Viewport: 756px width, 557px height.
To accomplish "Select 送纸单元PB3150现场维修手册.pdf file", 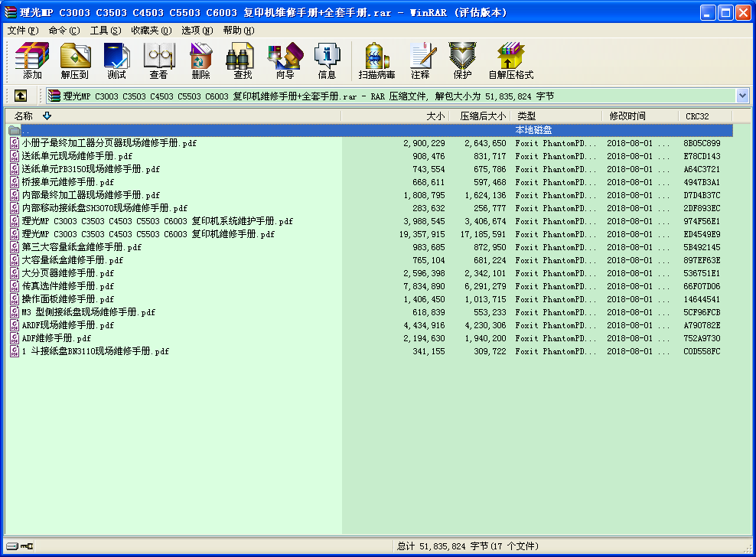I will (90, 169).
